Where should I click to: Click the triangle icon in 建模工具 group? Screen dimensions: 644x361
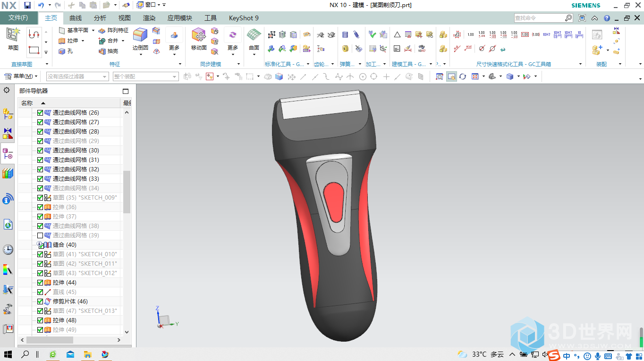[397, 34]
